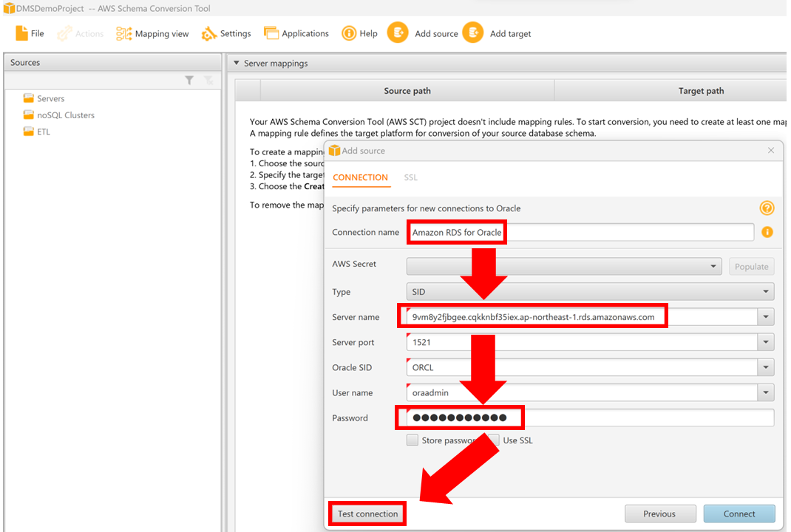Image resolution: width=791 pixels, height=532 pixels.
Task: Click the Add source dialog title icon
Action: tap(334, 150)
